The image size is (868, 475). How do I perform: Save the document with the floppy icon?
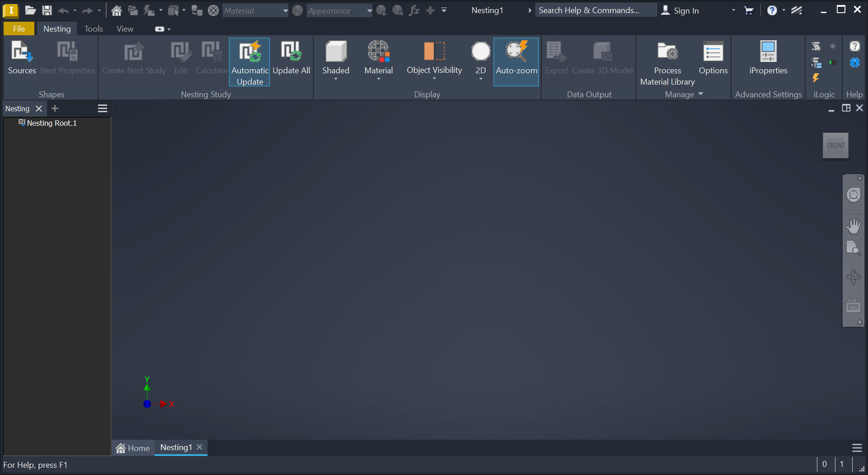47,10
